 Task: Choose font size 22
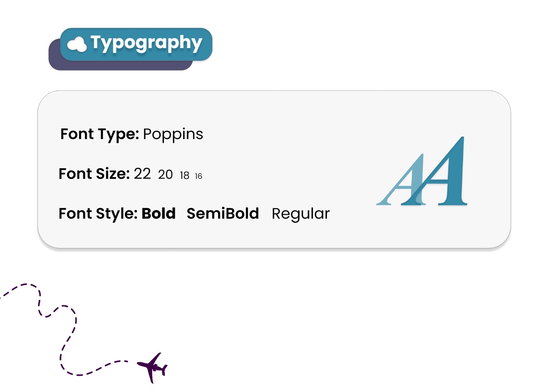[x=142, y=174]
